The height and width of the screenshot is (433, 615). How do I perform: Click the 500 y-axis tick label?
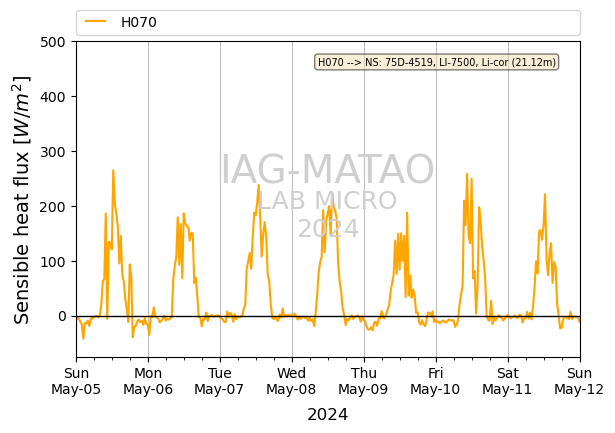click(53, 42)
